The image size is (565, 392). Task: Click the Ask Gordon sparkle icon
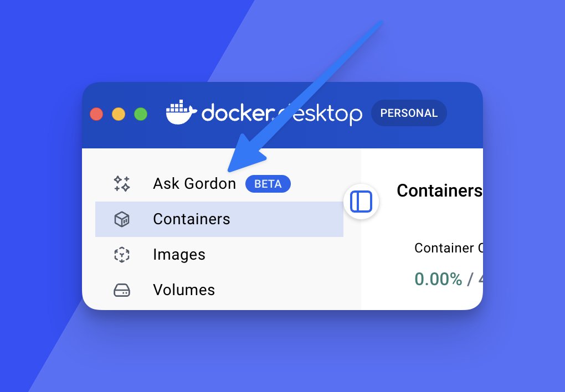(122, 184)
